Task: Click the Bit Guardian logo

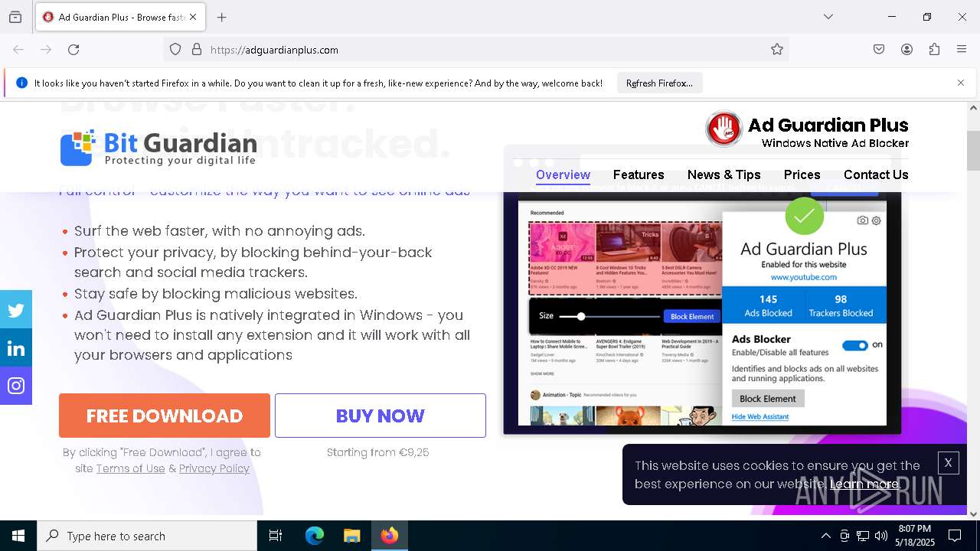Action: [158, 147]
